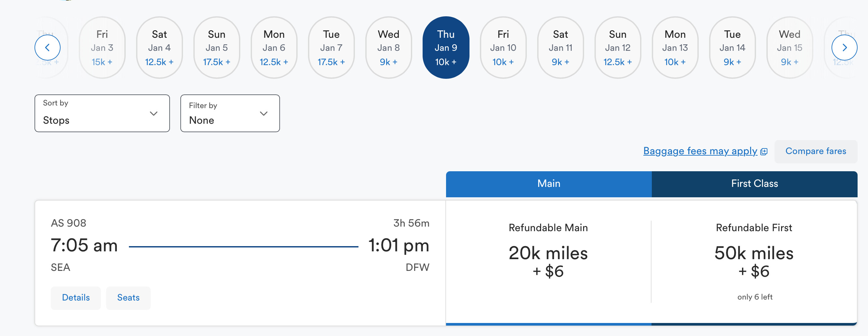Pick Sat Jan 4 in date carousel
Screen dimensions: 868x336
pos(160,48)
